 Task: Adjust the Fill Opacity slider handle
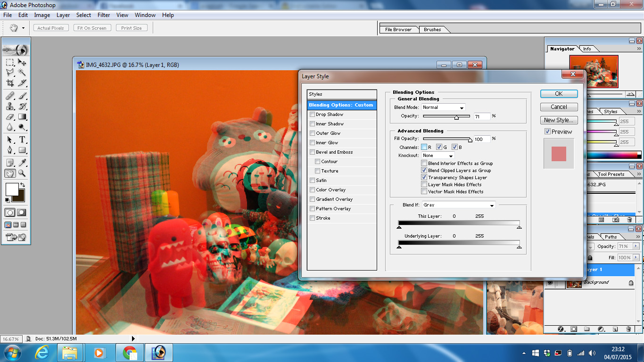(470, 140)
